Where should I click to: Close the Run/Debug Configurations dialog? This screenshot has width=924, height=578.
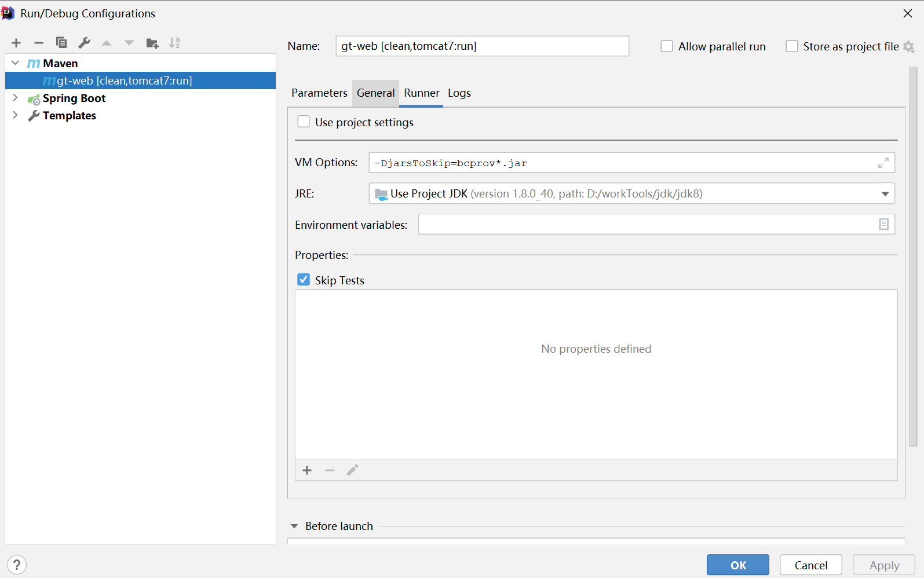[x=908, y=13]
